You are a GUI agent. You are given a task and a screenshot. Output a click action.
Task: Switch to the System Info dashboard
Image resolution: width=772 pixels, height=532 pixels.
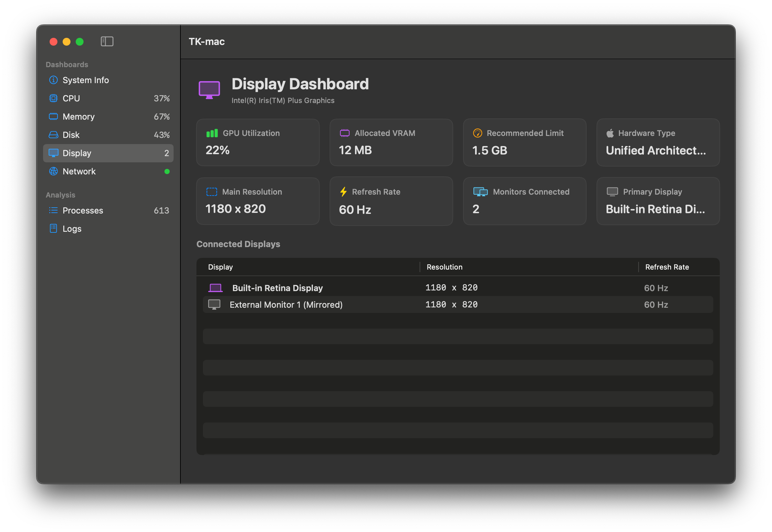pyautogui.click(x=85, y=80)
